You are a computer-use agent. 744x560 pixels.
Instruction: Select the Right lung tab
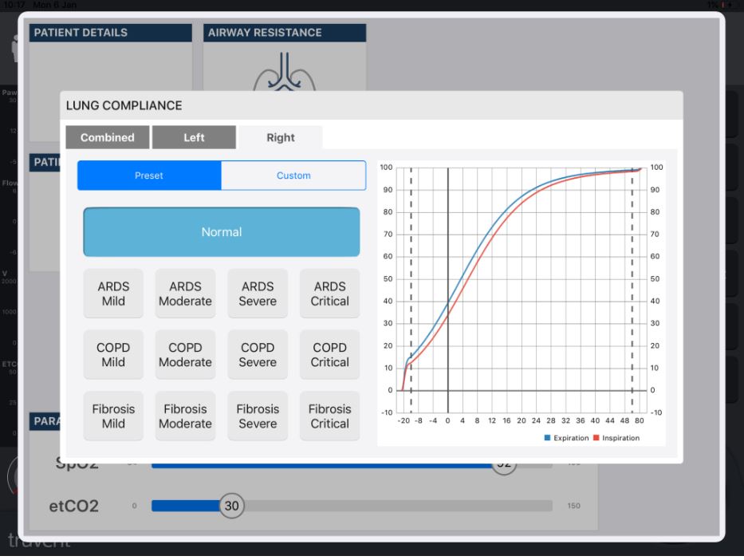tap(281, 137)
